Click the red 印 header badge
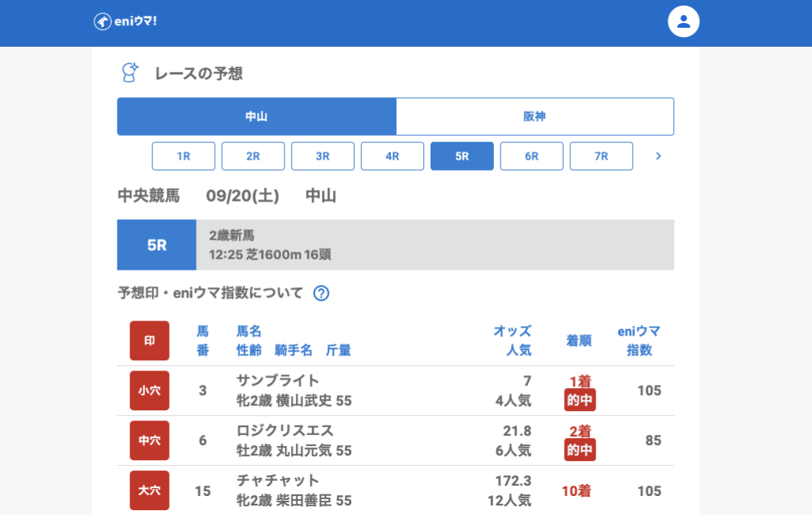This screenshot has height=515, width=812. pos(149,340)
